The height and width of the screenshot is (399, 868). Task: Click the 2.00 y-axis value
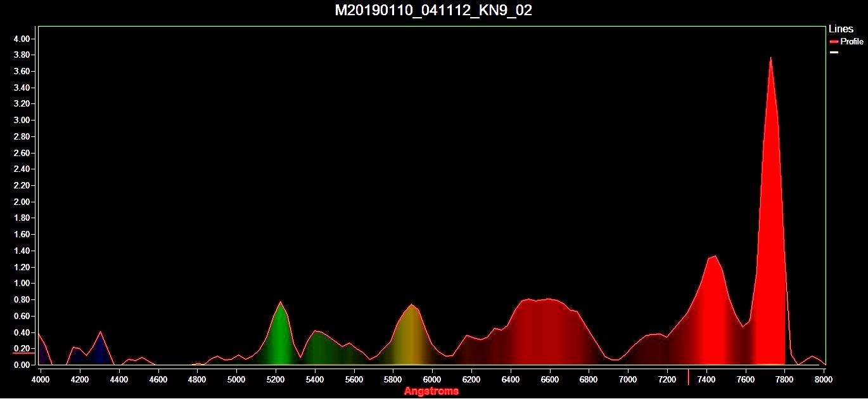22,202
